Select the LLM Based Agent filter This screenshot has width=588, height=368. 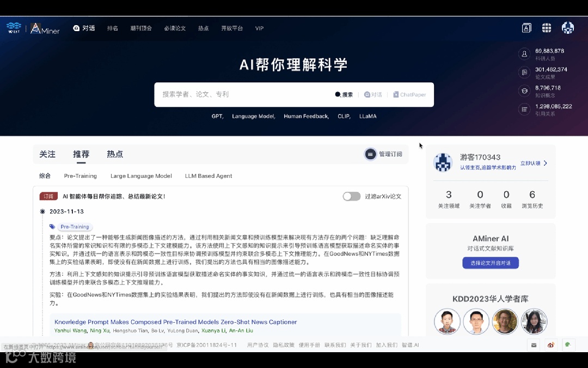click(209, 176)
